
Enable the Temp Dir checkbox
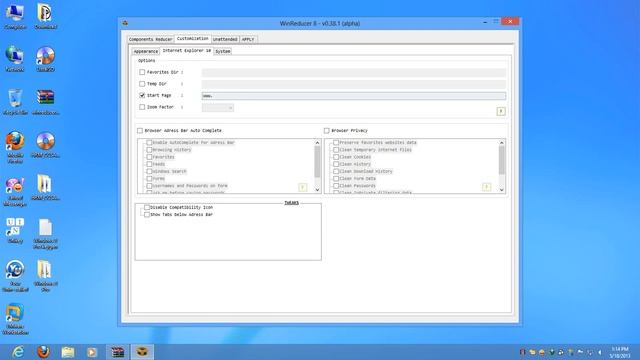coord(142,84)
